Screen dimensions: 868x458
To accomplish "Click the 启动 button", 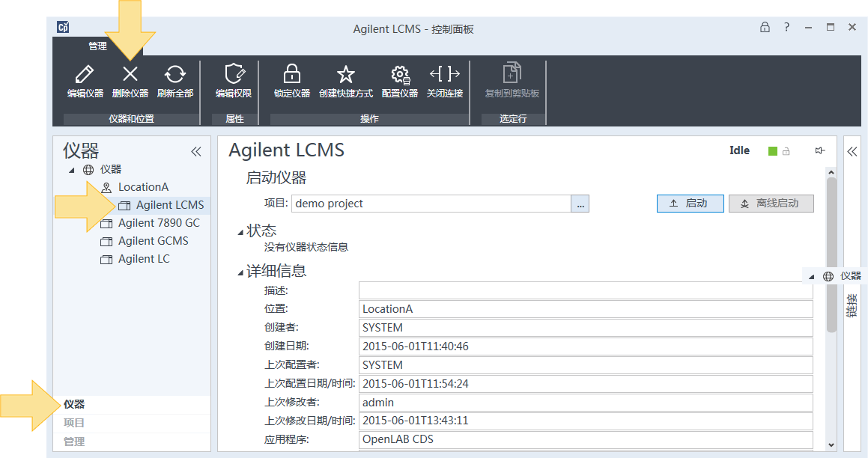I will (691, 204).
